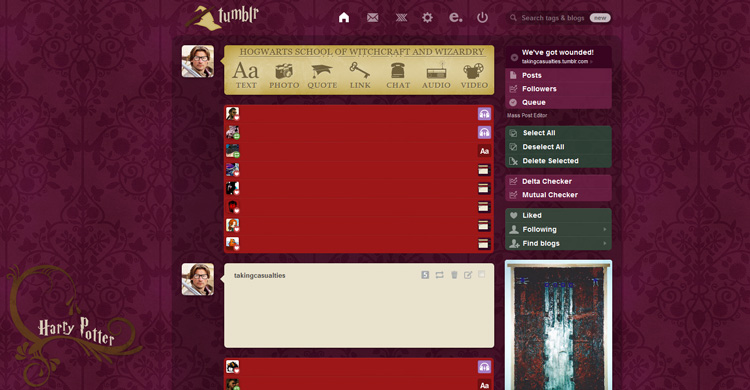
Task: Click Select All in sidebar
Action: (x=558, y=133)
